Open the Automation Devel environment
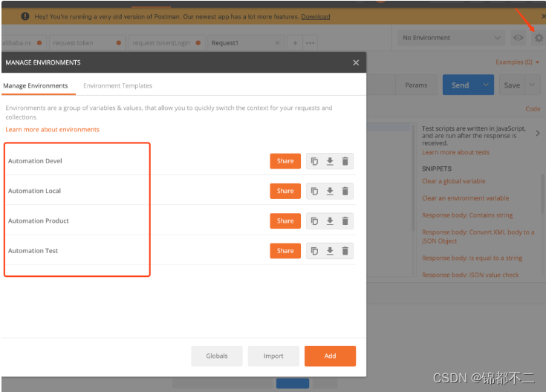Screen dimensions: 546x392 (x=35, y=161)
